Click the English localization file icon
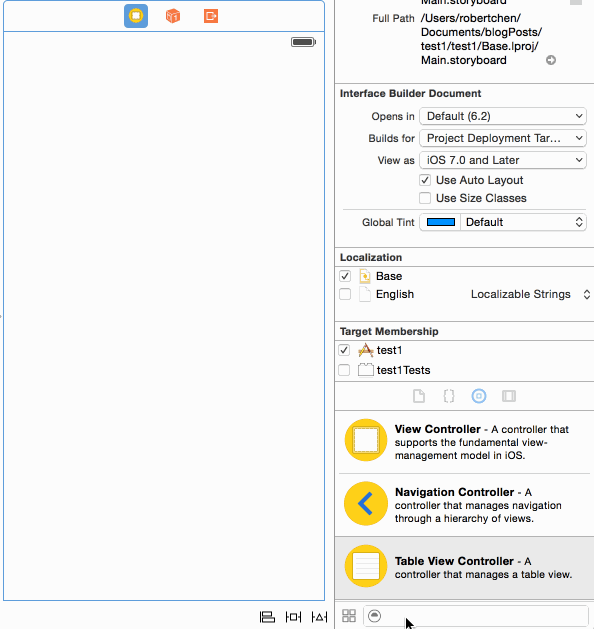The width and height of the screenshot is (594, 629). [x=365, y=294]
